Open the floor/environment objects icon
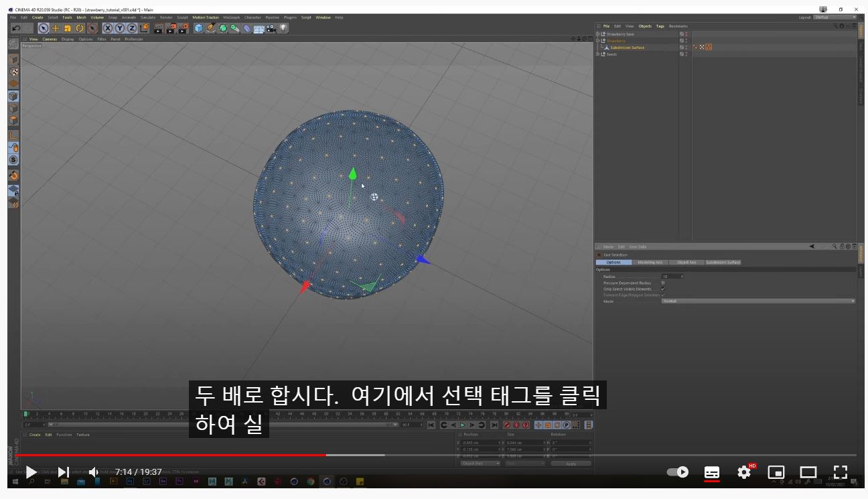Viewport: 868px width, 499px height. pyautogui.click(x=259, y=28)
